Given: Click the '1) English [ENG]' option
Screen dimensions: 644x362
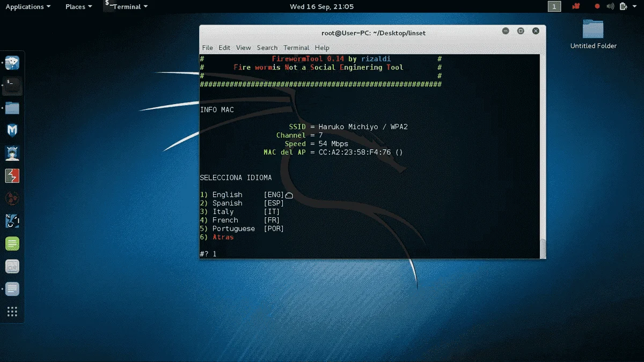Looking at the screenshot, I should tap(242, 195).
